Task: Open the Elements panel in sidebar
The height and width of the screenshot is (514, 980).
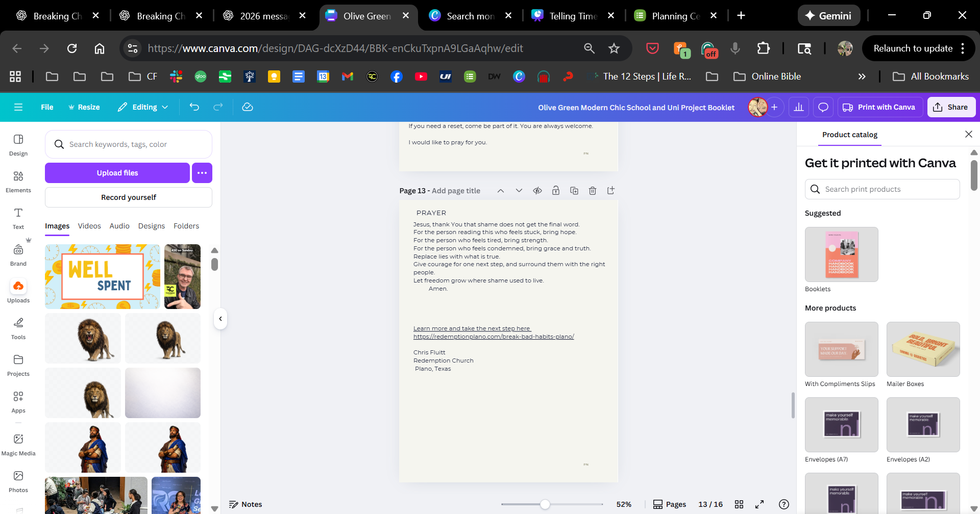Action: 18,182
